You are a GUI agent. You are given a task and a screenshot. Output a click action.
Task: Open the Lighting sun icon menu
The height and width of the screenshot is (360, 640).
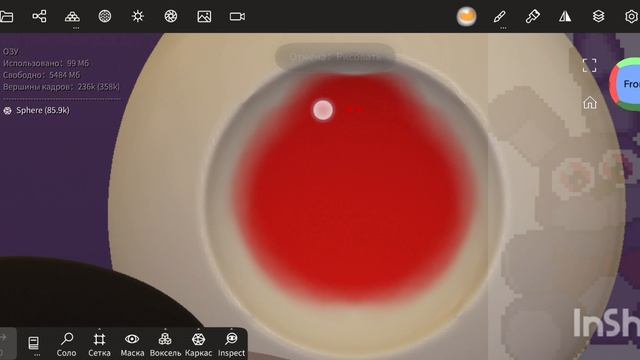tap(138, 16)
